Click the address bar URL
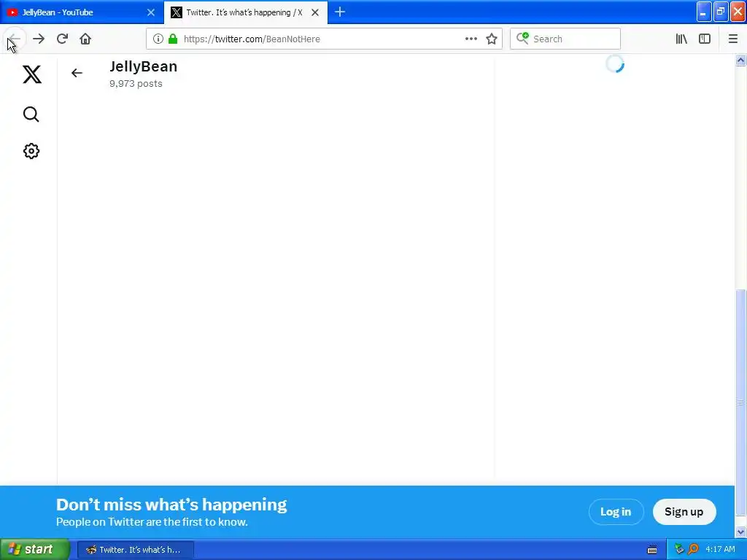Viewport: 747px width, 560px height. coord(252,39)
